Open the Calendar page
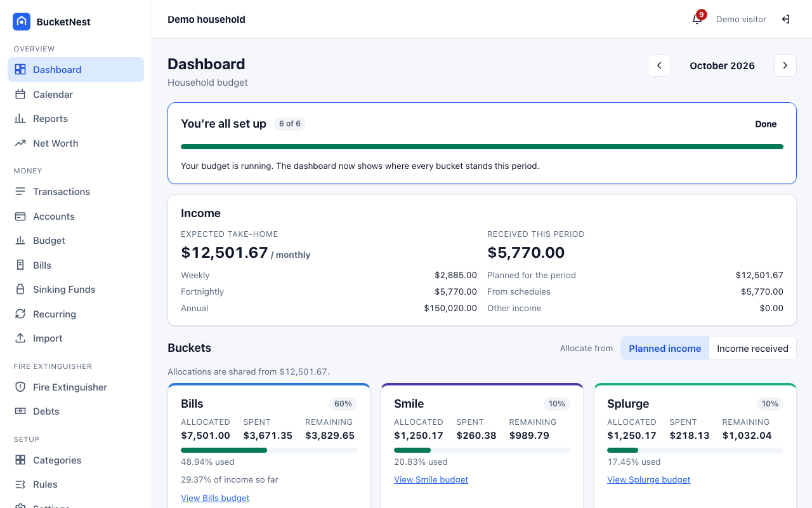Screen dimensions: 812x508 coord(75,95)
